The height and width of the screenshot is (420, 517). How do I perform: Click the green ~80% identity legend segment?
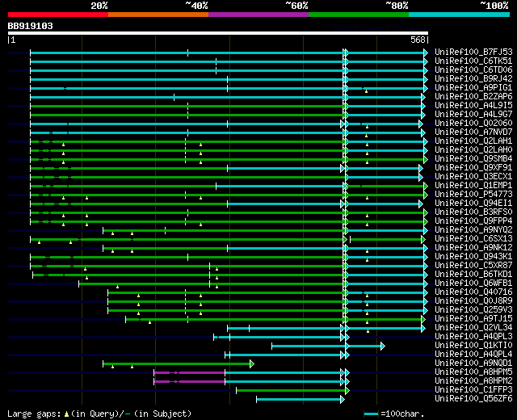click(x=359, y=15)
